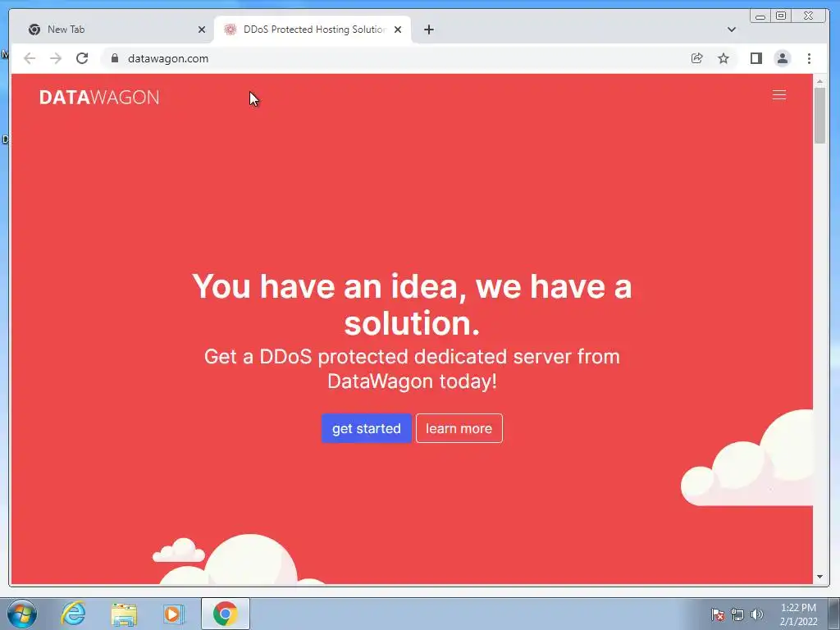The width and height of the screenshot is (840, 630).
Task: Click the Chrome taskbar icon
Action: [225, 614]
